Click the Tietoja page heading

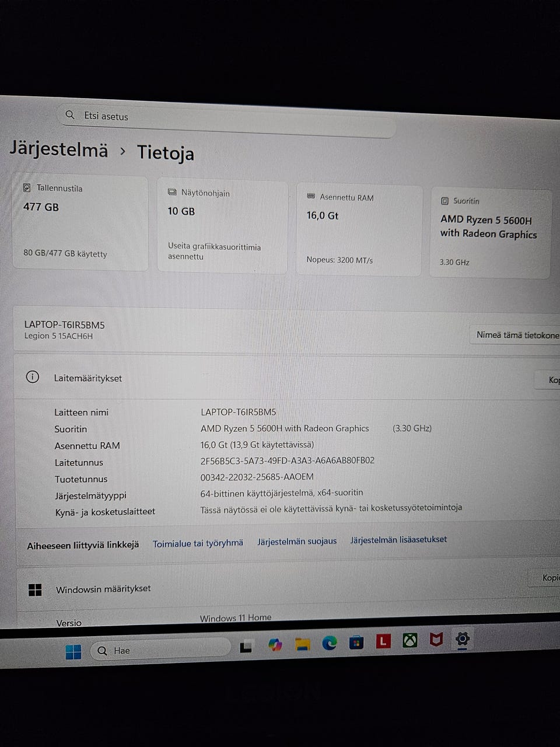[x=166, y=152]
